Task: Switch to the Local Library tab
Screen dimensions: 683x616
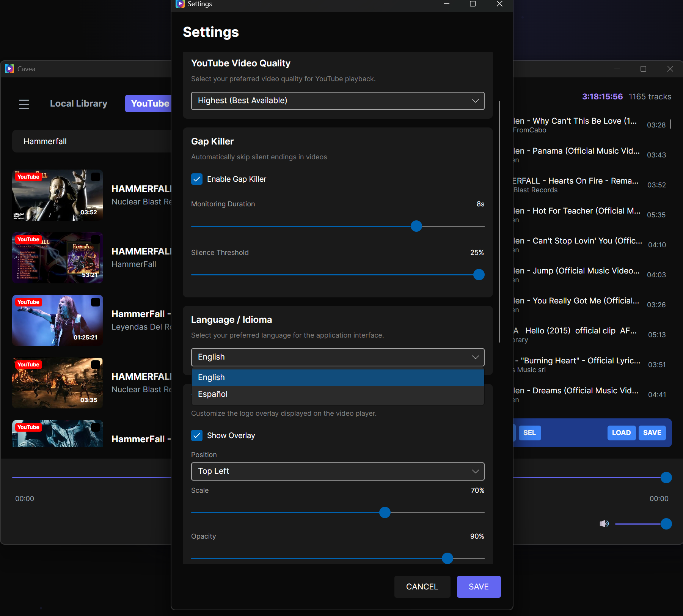Action: pyautogui.click(x=78, y=103)
